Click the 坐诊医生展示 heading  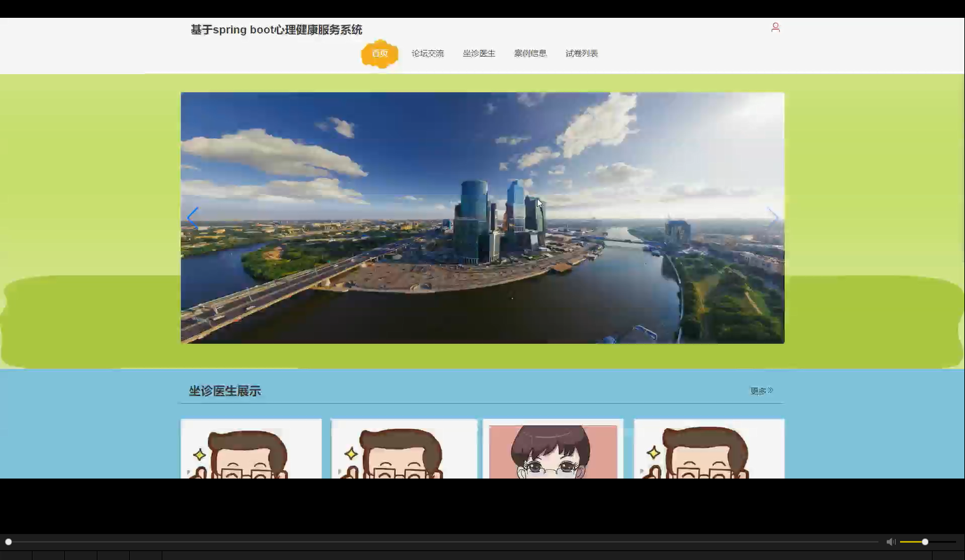(224, 391)
